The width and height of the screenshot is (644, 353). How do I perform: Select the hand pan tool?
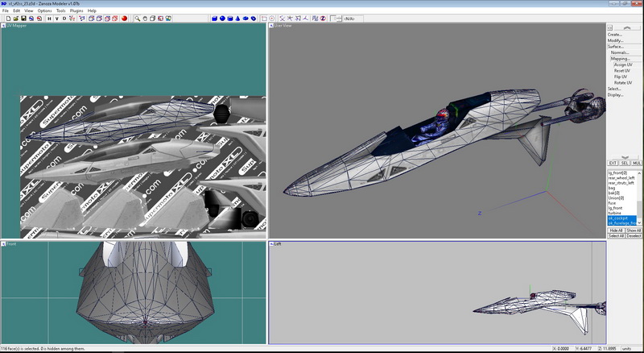(x=145, y=19)
